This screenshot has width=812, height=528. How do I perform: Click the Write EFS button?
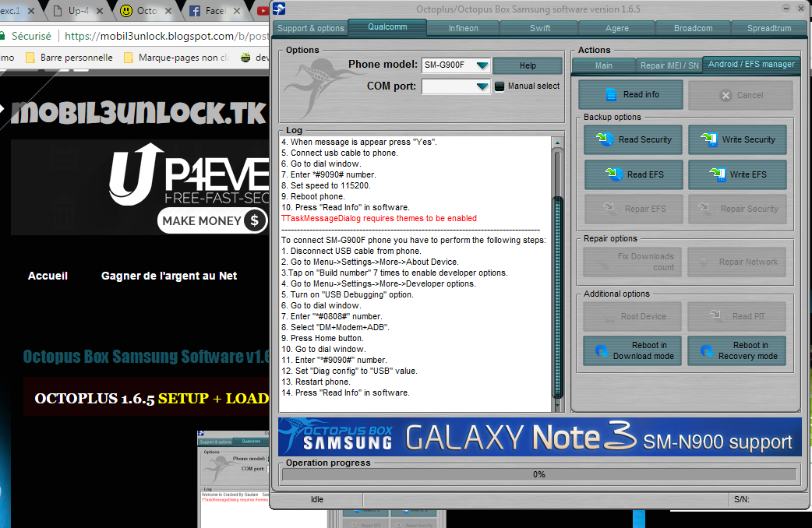click(x=737, y=174)
